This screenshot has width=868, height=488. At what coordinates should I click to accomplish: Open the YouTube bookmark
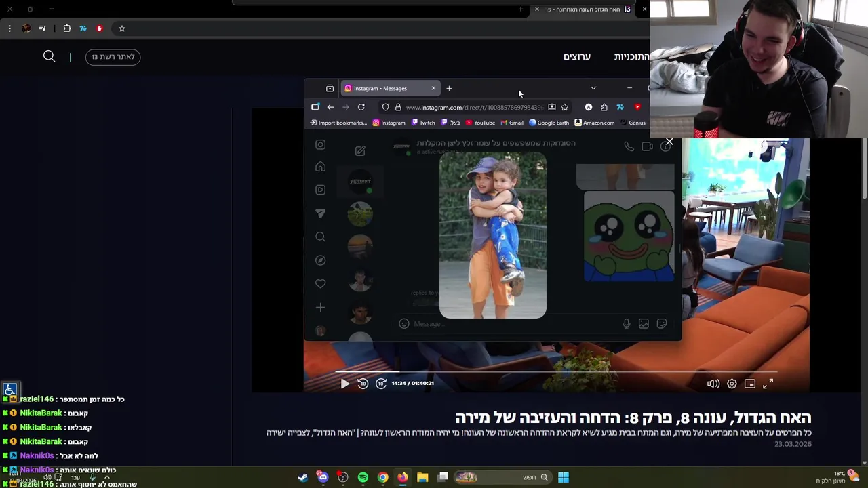479,123
